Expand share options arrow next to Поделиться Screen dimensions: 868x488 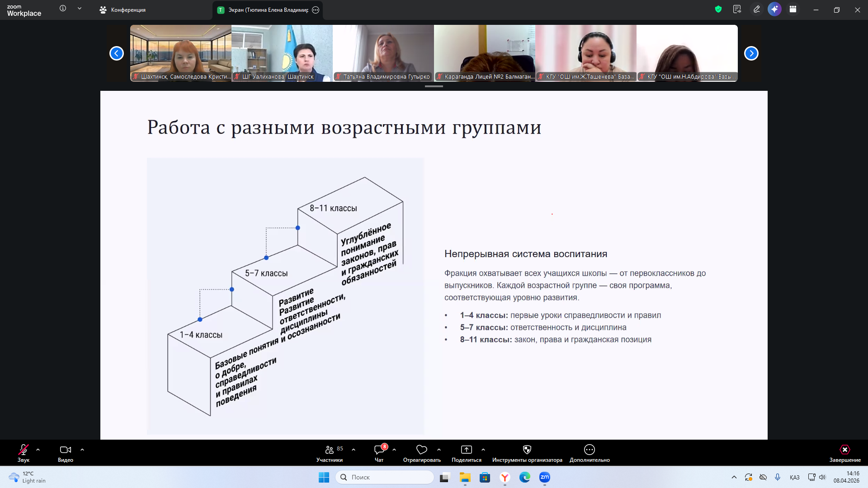tap(483, 450)
